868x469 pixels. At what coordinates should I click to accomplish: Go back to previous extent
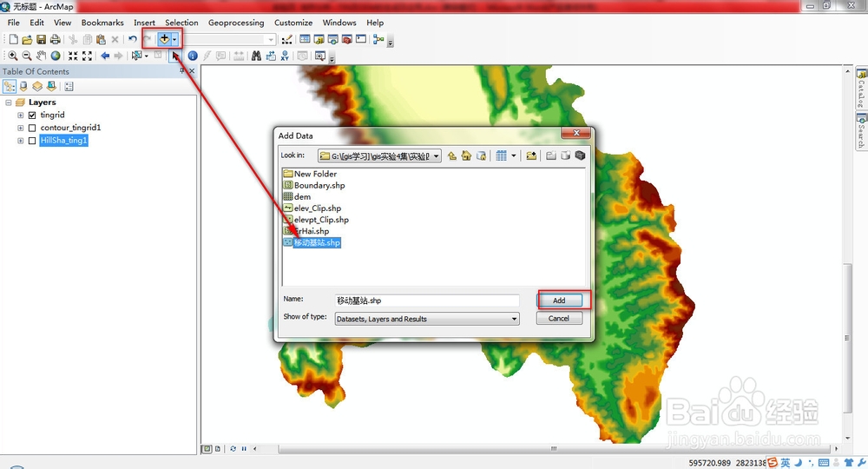point(105,56)
